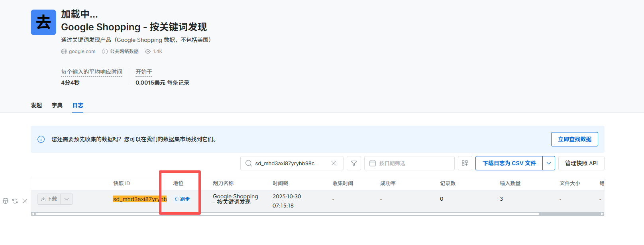Switch to the 字典 tab
This screenshot has width=644, height=245.
pyautogui.click(x=57, y=105)
